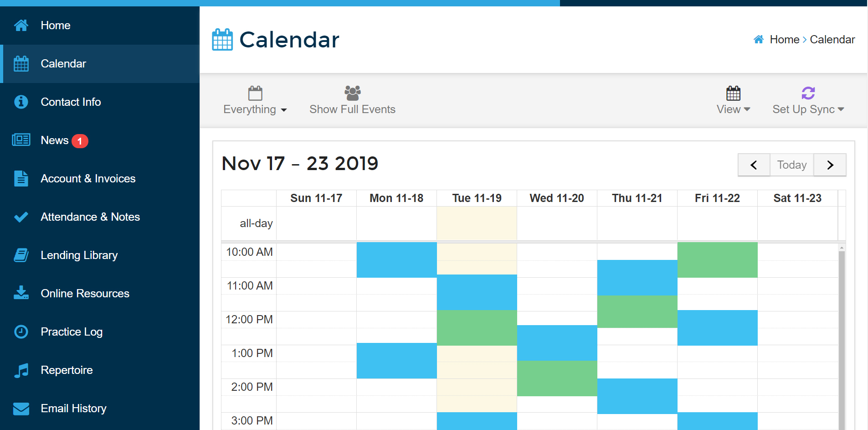Click the calendar vertical scrollbar
The image size is (868, 430).
pos(842,337)
